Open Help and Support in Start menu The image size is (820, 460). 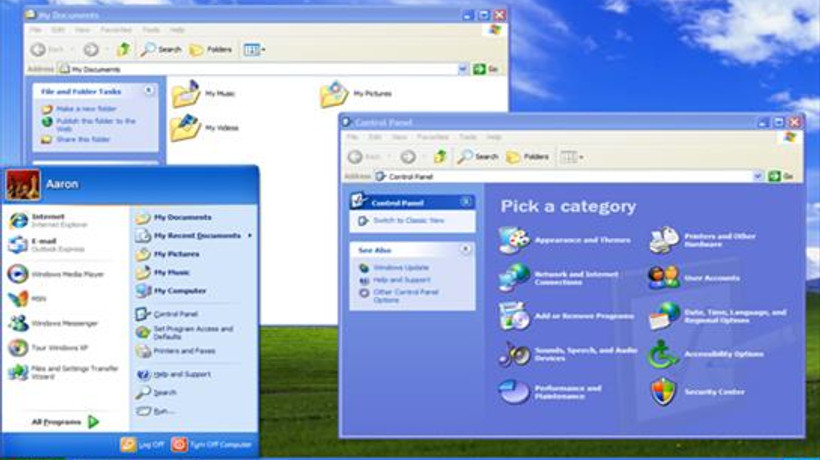click(173, 374)
